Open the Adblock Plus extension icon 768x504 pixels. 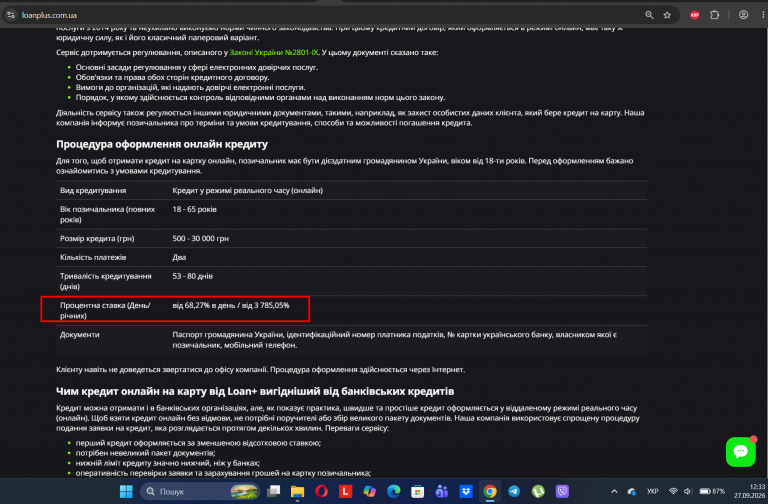click(695, 15)
